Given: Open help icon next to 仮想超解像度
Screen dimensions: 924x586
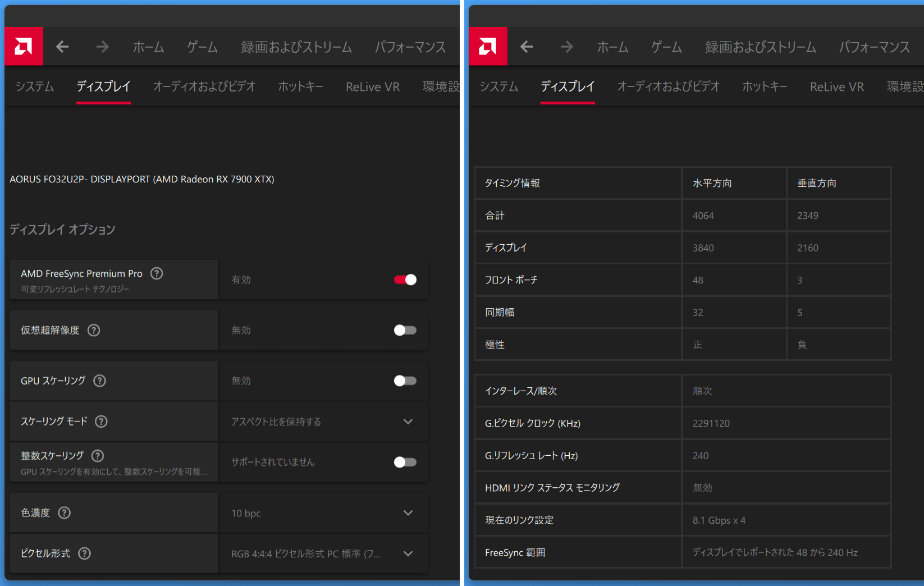Looking at the screenshot, I should [x=94, y=330].
